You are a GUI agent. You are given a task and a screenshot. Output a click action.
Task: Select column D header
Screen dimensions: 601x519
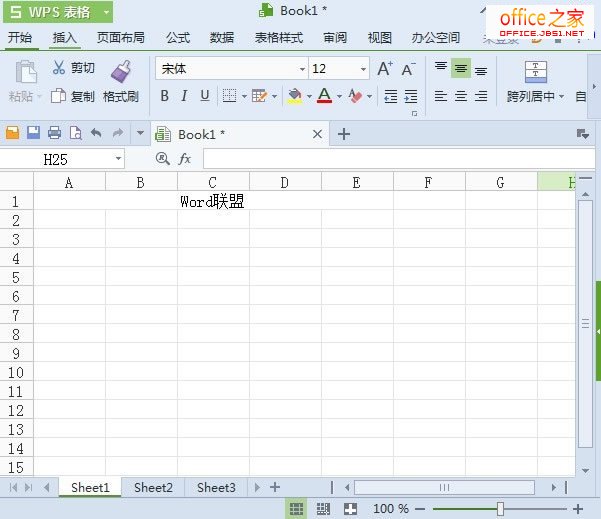pos(285,182)
